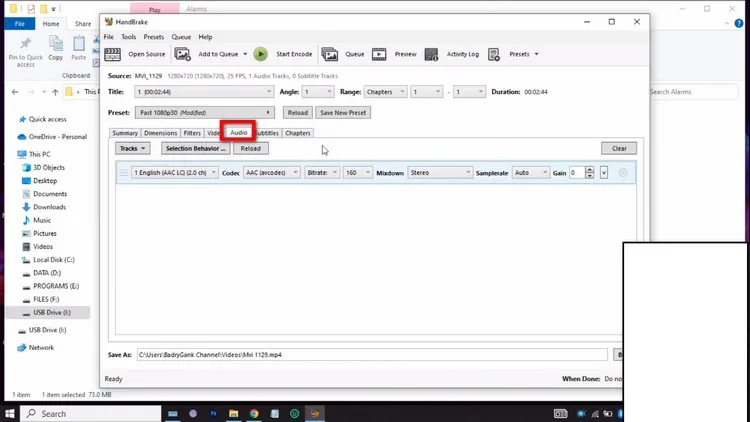Open the audio source track dropdown
Screen dimensions: 750x422
coord(175,173)
